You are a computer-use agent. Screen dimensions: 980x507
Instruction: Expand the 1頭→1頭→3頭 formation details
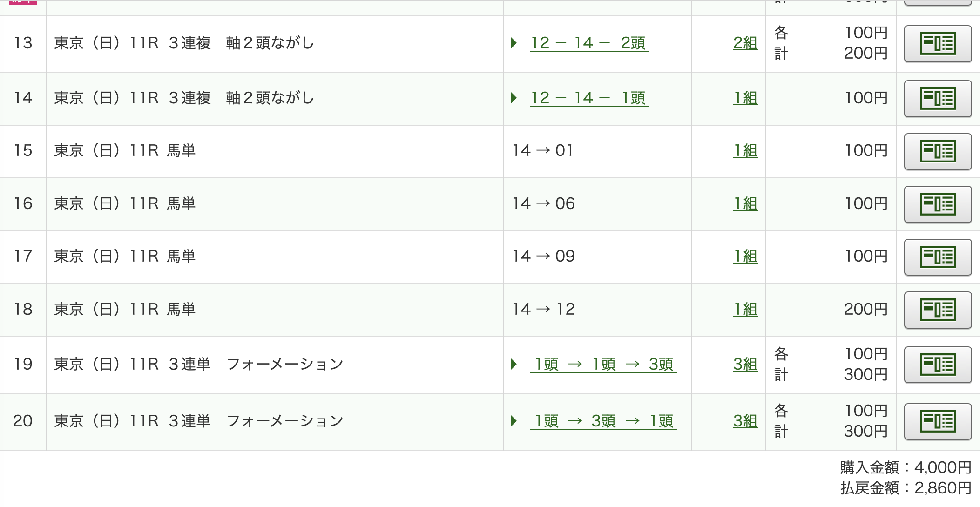[x=603, y=365]
